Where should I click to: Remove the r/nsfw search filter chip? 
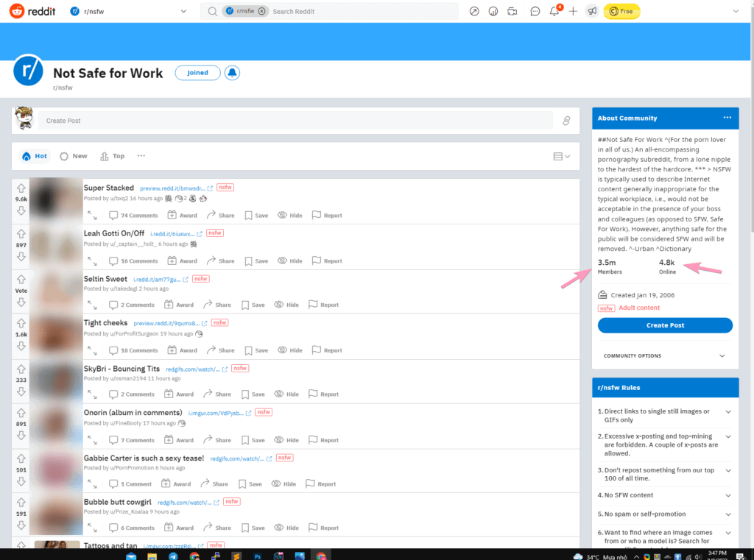pos(261,11)
